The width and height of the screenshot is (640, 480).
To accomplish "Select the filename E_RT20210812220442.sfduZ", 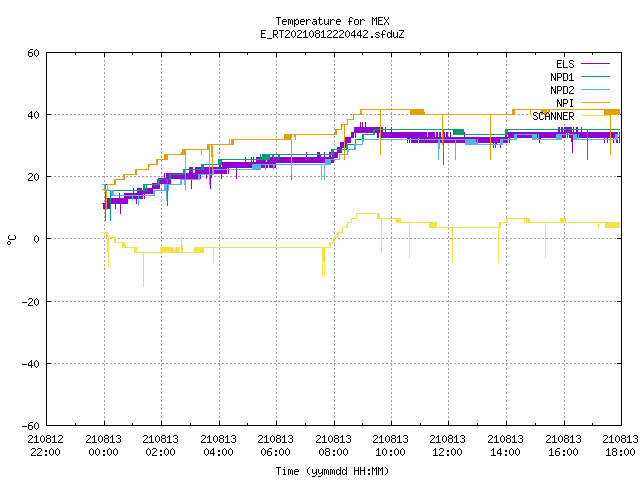I will tap(332, 34).
